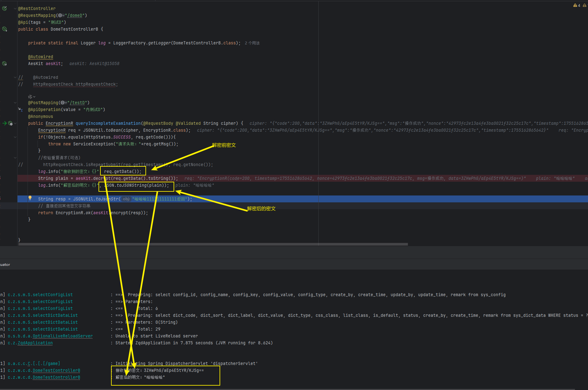Click the yellow lightbulb quick-fix icon
This screenshot has width=588, height=390.
30,198
